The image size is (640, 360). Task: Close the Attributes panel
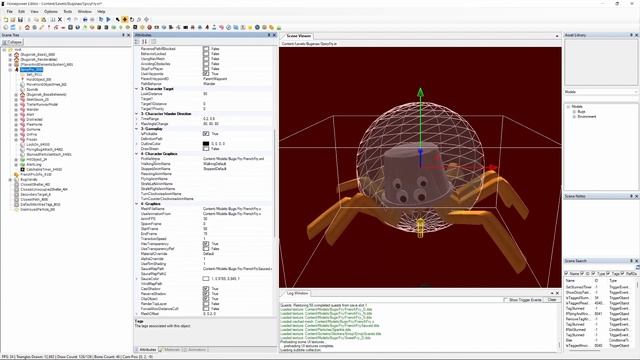pos(274,35)
